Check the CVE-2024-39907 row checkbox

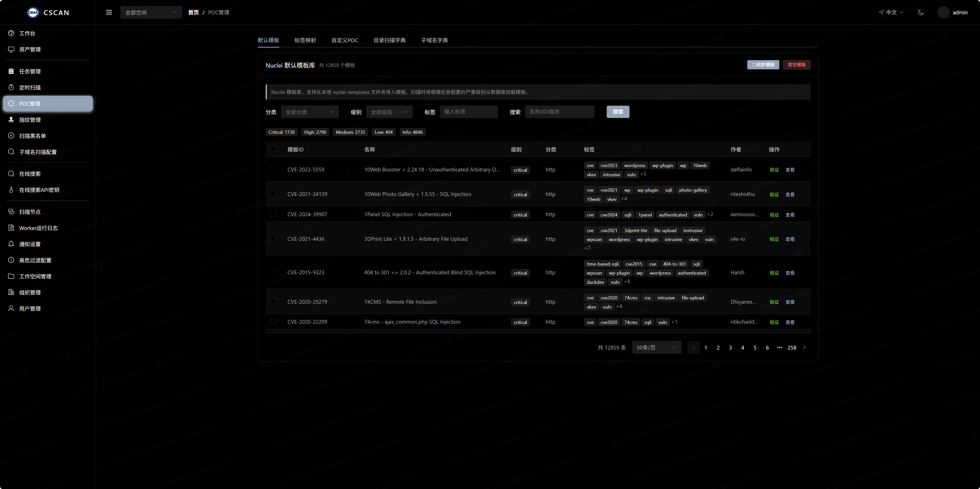[x=273, y=214]
